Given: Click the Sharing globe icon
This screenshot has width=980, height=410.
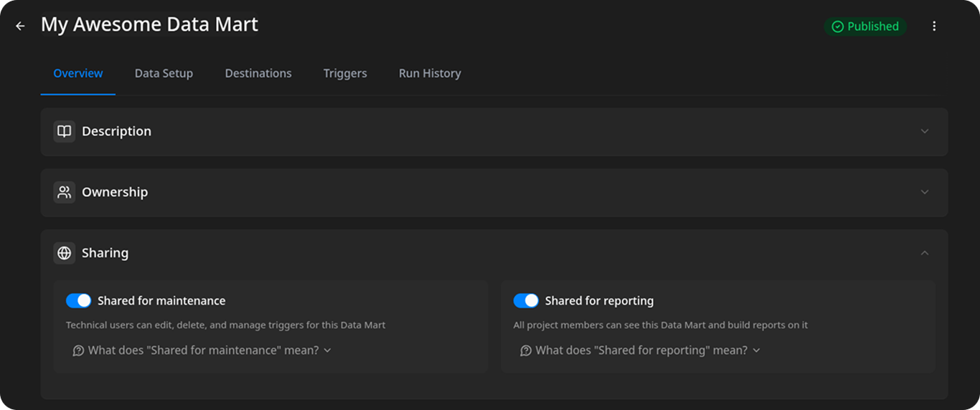Looking at the screenshot, I should [x=65, y=253].
